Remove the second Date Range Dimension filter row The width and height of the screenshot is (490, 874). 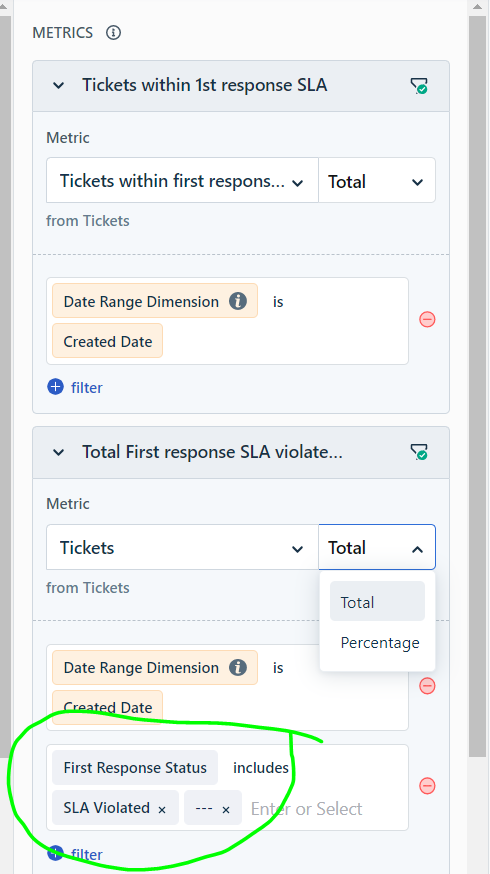pyautogui.click(x=427, y=686)
